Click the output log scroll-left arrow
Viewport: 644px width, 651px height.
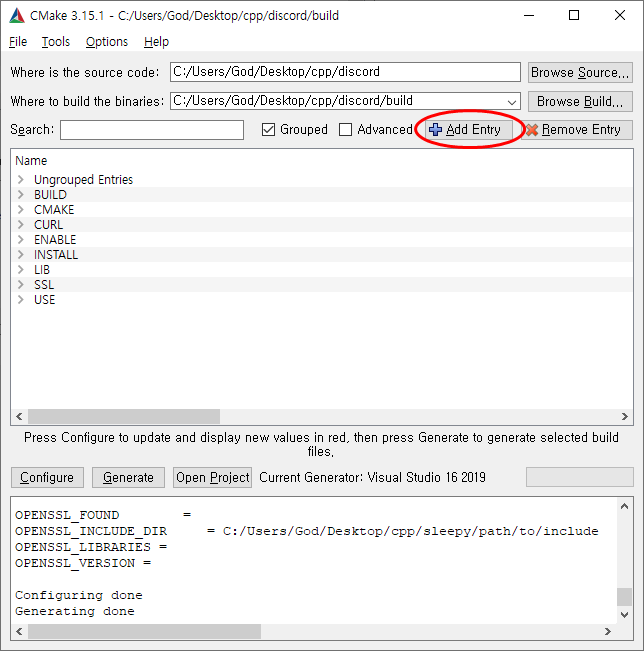(x=19, y=631)
